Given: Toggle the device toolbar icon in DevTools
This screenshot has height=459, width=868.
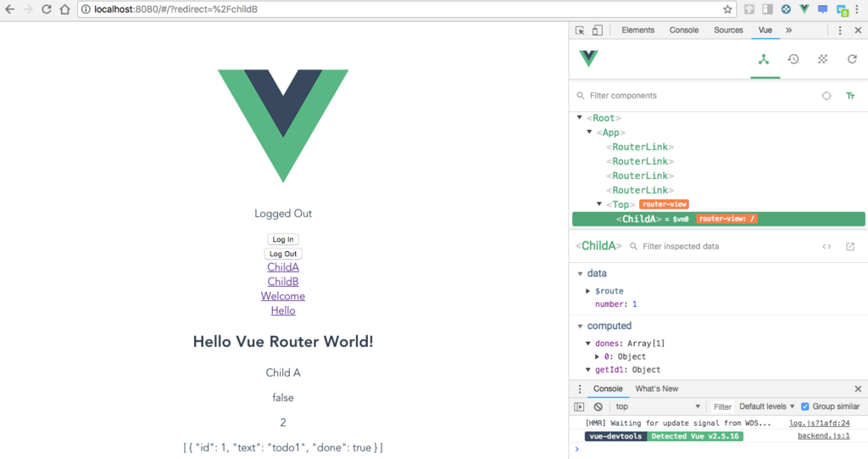Looking at the screenshot, I should click(x=598, y=31).
